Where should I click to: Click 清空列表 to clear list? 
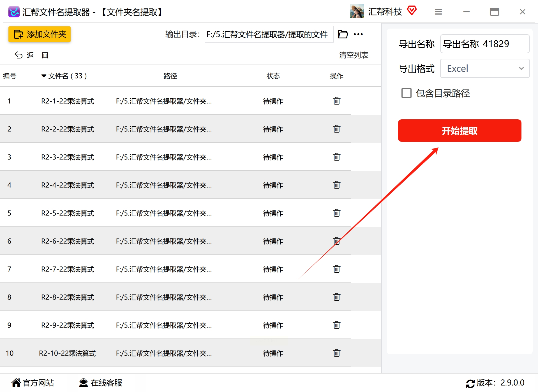click(x=354, y=55)
